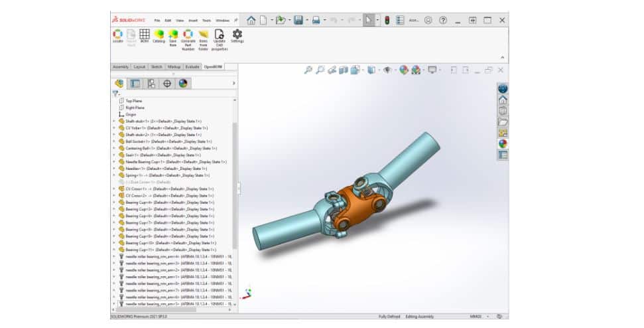Switch to the Sketch tab
The height and width of the screenshot is (328, 644).
coord(157,66)
